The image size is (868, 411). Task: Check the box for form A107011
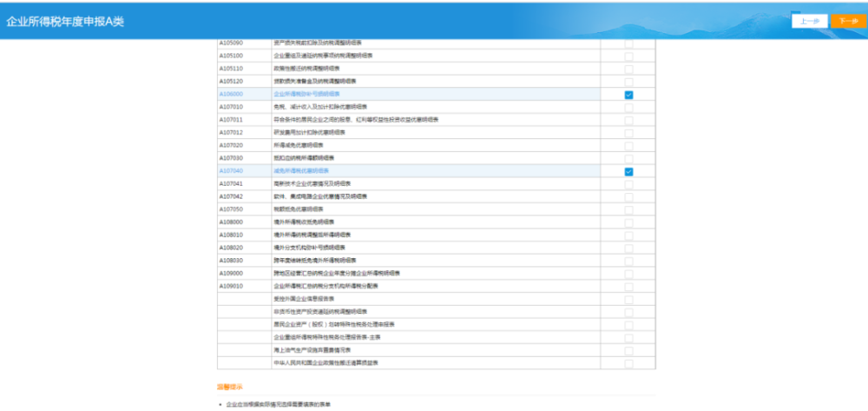[x=628, y=120]
